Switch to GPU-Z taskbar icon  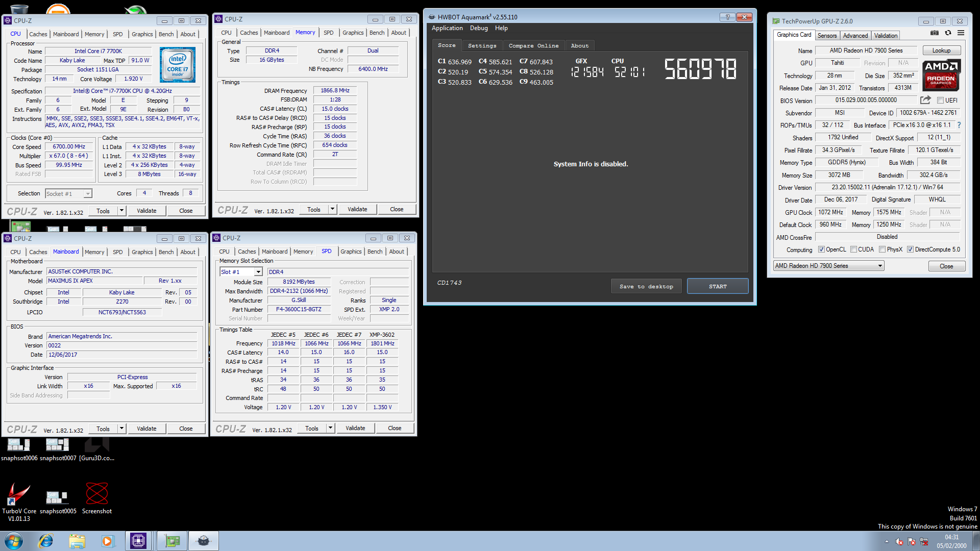click(x=173, y=541)
